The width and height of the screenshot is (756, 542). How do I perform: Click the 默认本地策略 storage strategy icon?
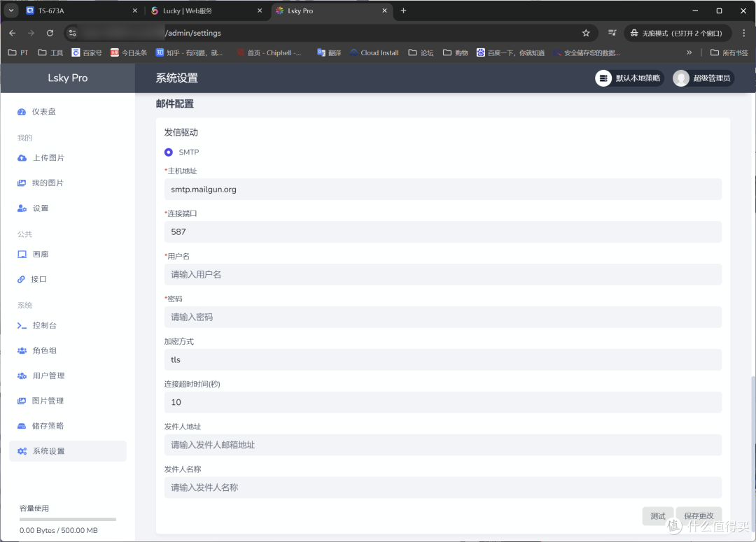tap(603, 78)
